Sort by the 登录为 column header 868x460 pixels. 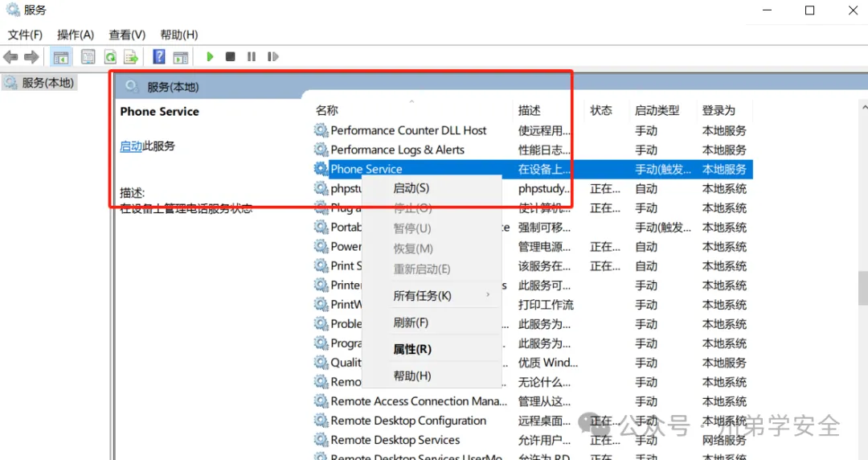pos(719,110)
